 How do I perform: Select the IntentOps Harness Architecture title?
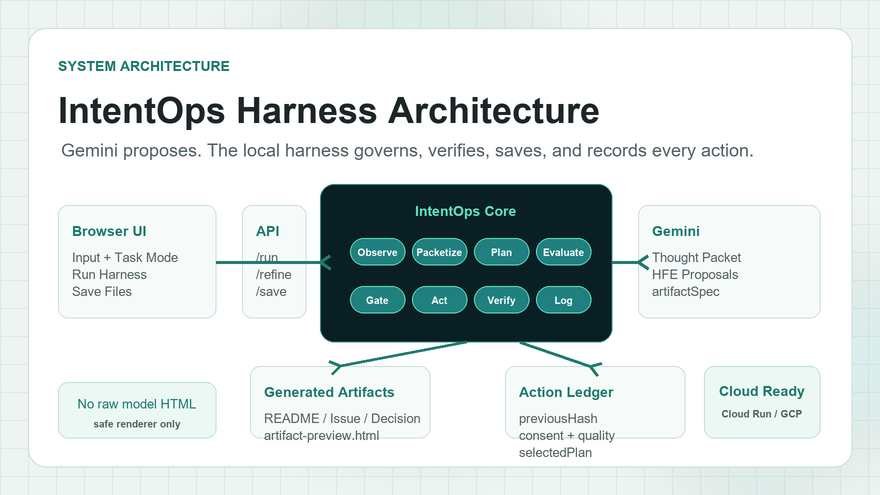pyautogui.click(x=329, y=110)
